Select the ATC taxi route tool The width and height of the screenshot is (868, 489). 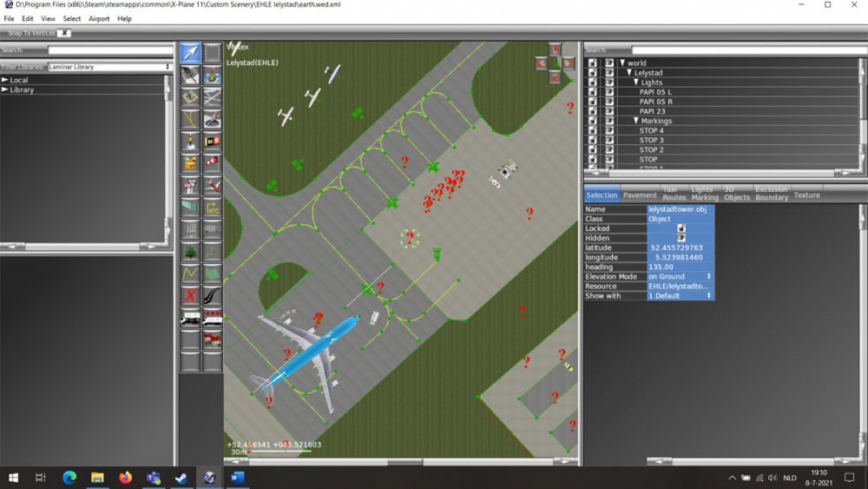coord(213,208)
